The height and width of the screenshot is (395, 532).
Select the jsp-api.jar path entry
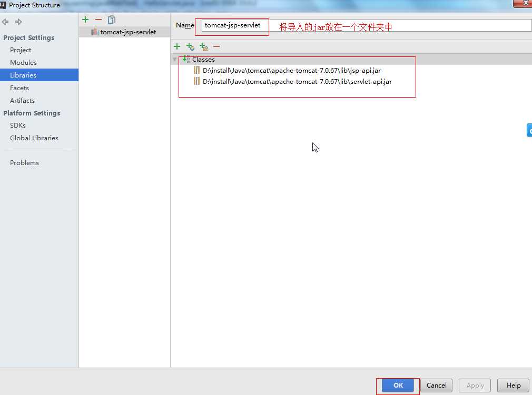coord(292,70)
